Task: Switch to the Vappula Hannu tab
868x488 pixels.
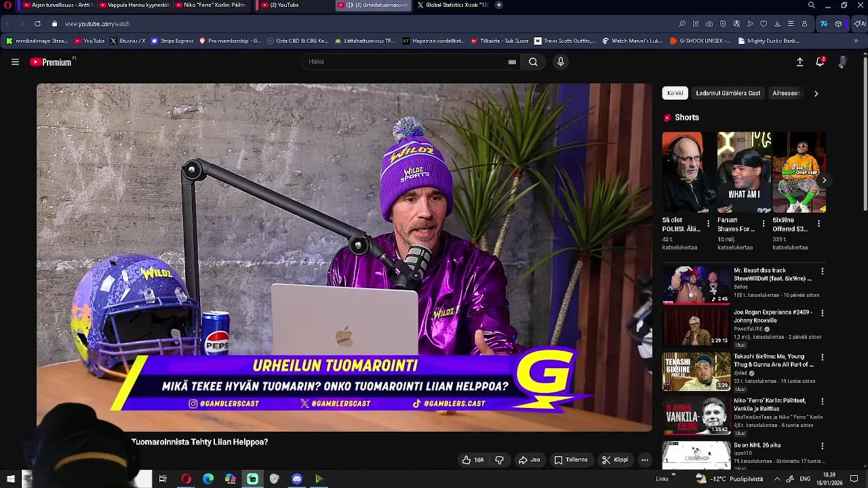Action: coord(134,5)
